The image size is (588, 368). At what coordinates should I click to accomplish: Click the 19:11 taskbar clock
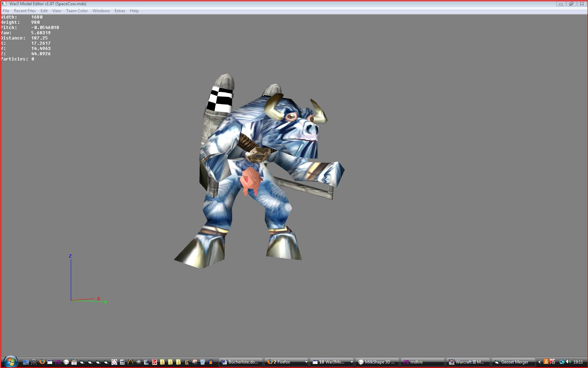(x=578, y=362)
